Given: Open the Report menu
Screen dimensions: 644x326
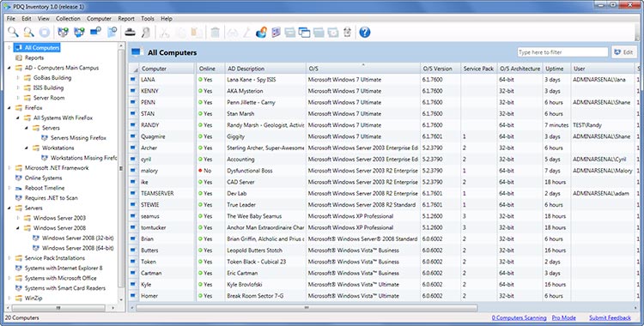Looking at the screenshot, I should (x=126, y=19).
